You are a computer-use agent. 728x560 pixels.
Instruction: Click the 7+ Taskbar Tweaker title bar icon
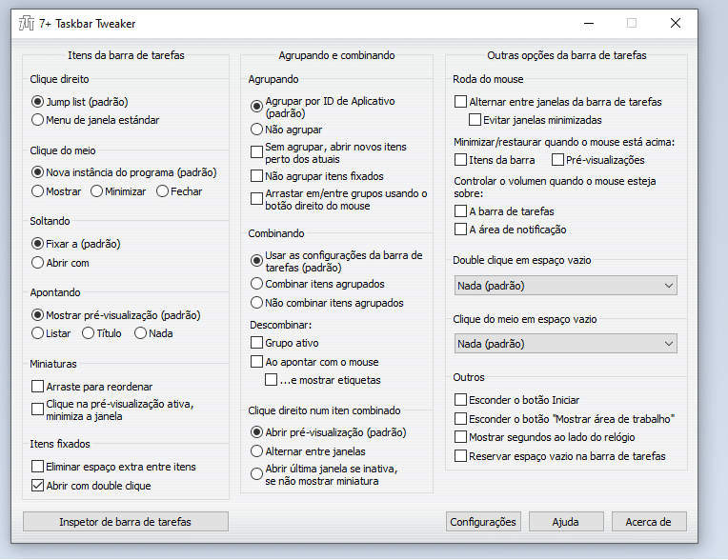[27, 23]
